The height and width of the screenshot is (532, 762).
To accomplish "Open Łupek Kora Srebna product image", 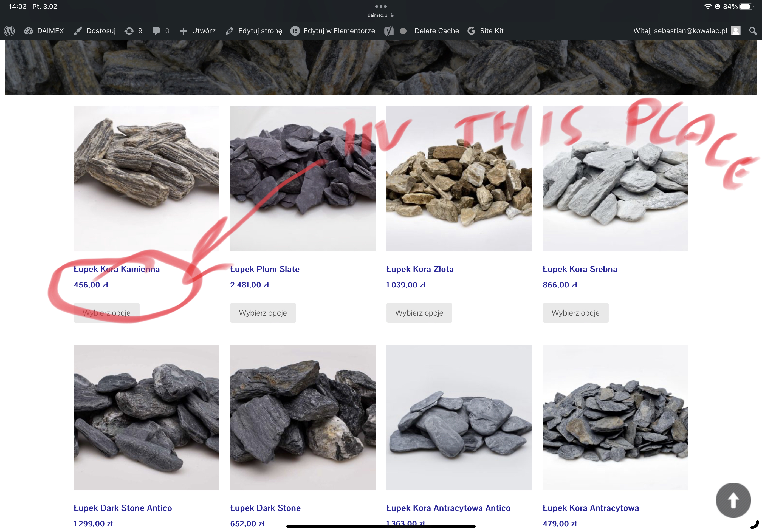I will click(x=615, y=178).
